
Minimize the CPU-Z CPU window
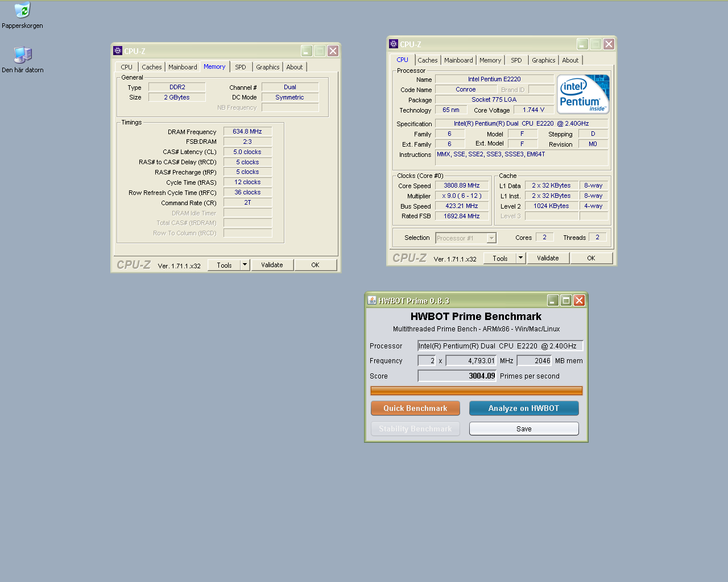(x=582, y=44)
